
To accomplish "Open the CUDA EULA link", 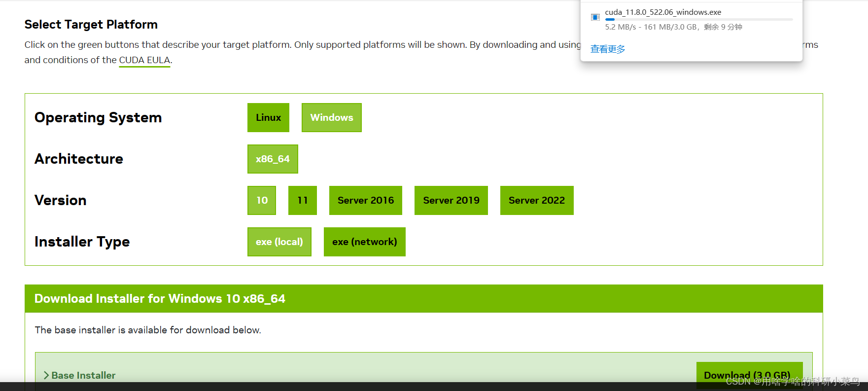I will (144, 60).
